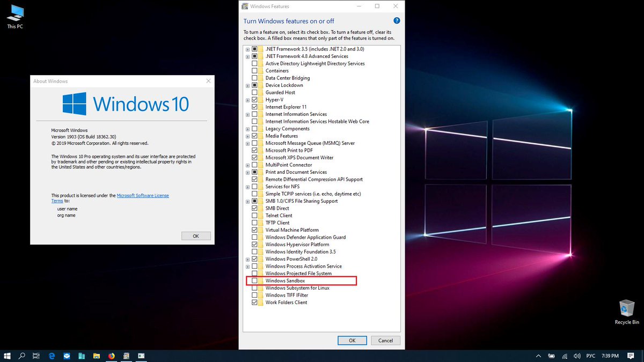Expand Services for NFS node

pyautogui.click(x=248, y=187)
